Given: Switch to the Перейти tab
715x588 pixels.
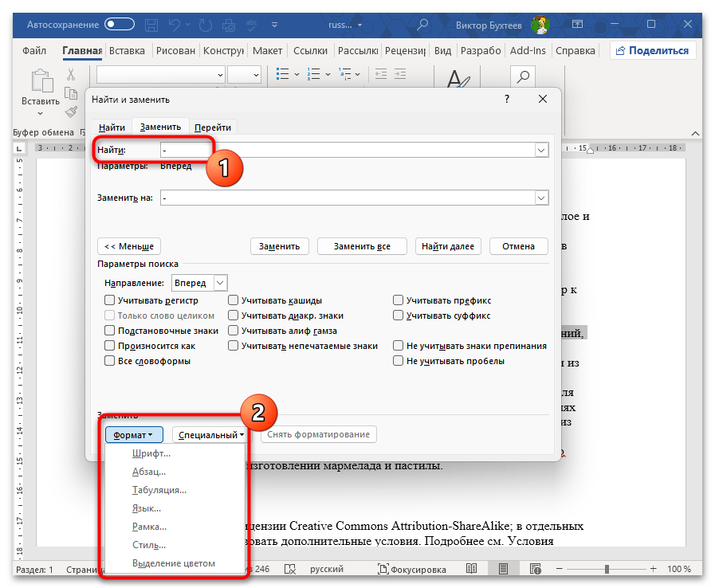Looking at the screenshot, I should (x=213, y=127).
